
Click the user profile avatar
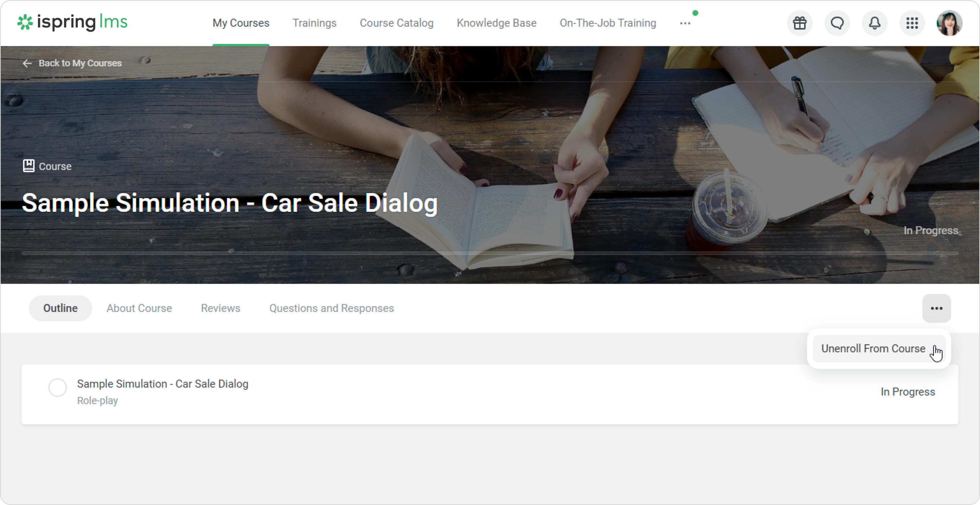pyautogui.click(x=949, y=23)
